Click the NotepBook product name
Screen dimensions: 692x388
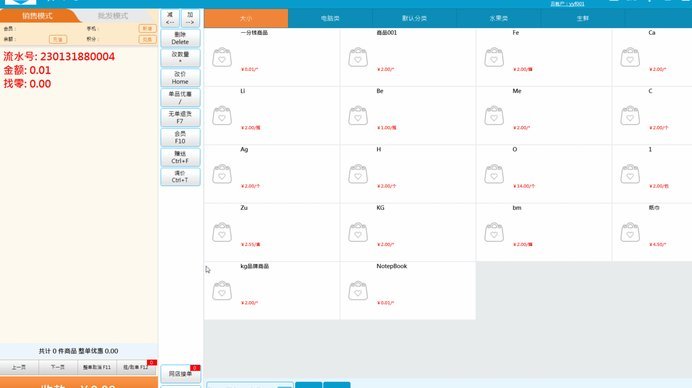pos(391,266)
